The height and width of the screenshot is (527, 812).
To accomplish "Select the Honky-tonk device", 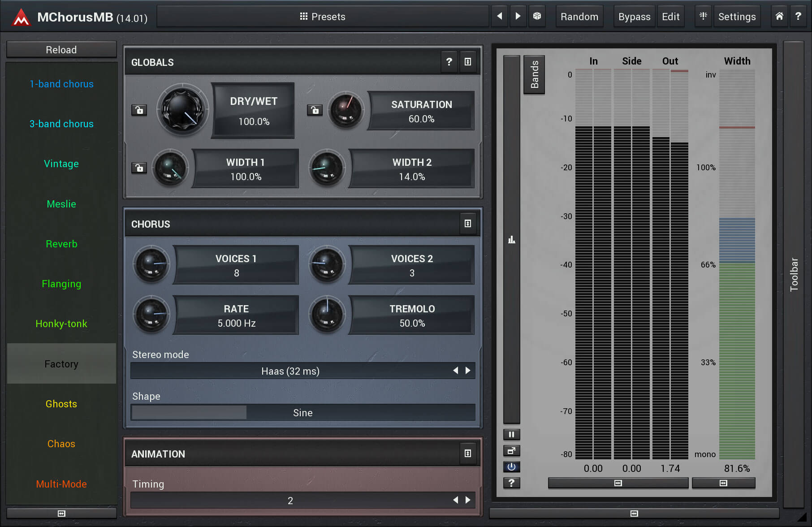I will point(61,324).
